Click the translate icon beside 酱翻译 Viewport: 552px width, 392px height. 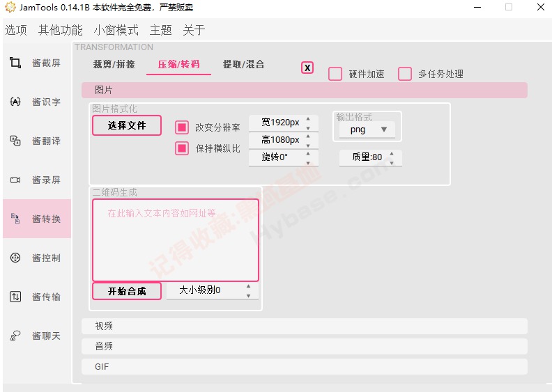pos(15,141)
